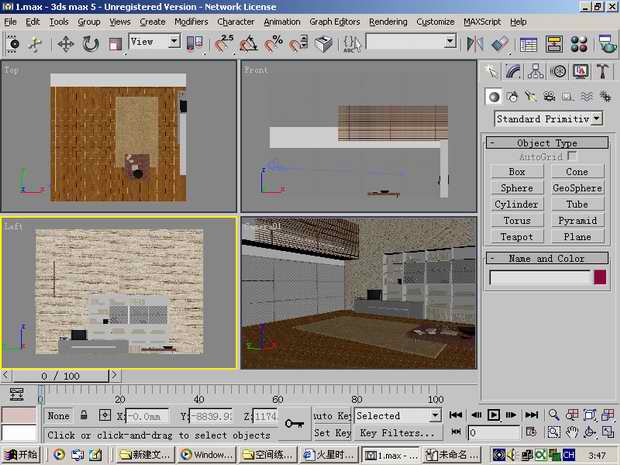Select the Systems category icon
The image size is (620, 465).
(x=605, y=96)
